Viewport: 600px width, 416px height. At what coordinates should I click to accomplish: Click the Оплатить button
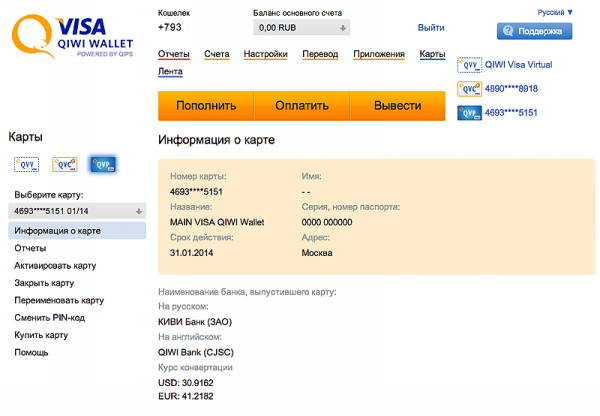302,106
